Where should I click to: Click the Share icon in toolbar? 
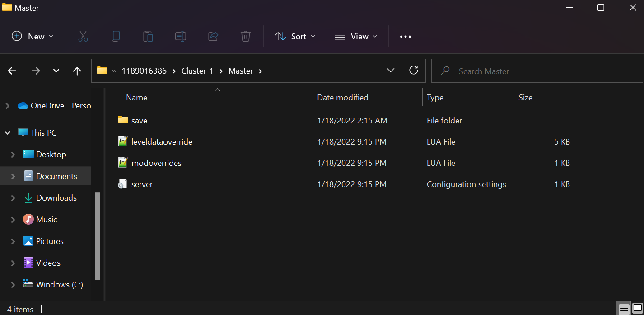[213, 37]
